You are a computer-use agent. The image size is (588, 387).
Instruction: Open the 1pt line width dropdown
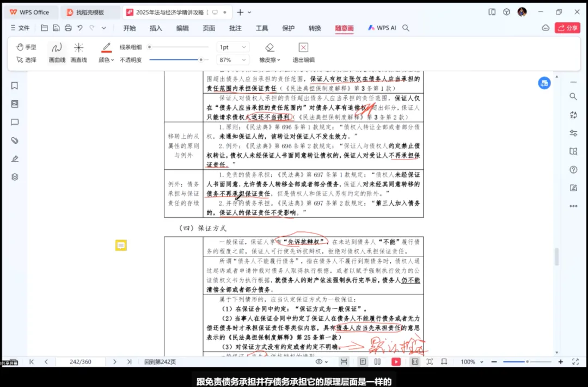232,47
